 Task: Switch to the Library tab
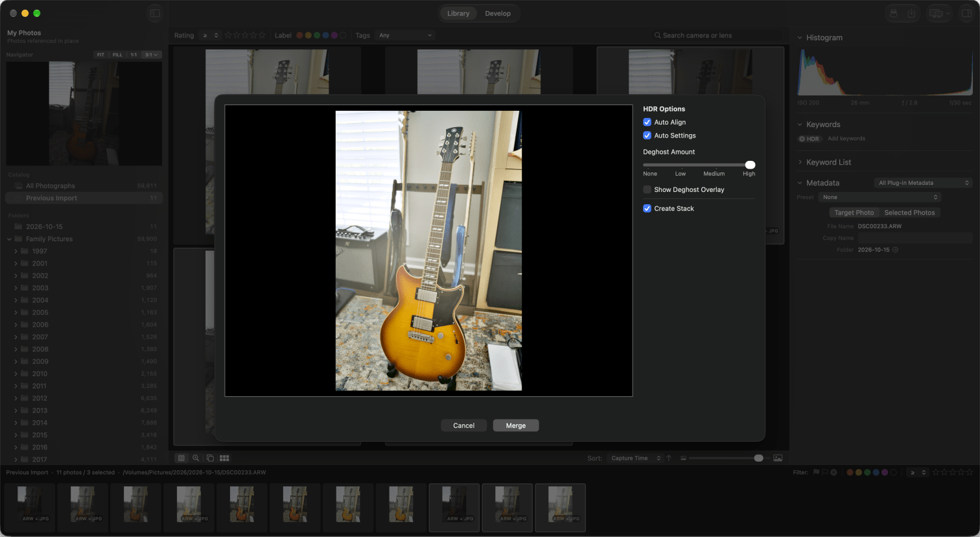[458, 13]
